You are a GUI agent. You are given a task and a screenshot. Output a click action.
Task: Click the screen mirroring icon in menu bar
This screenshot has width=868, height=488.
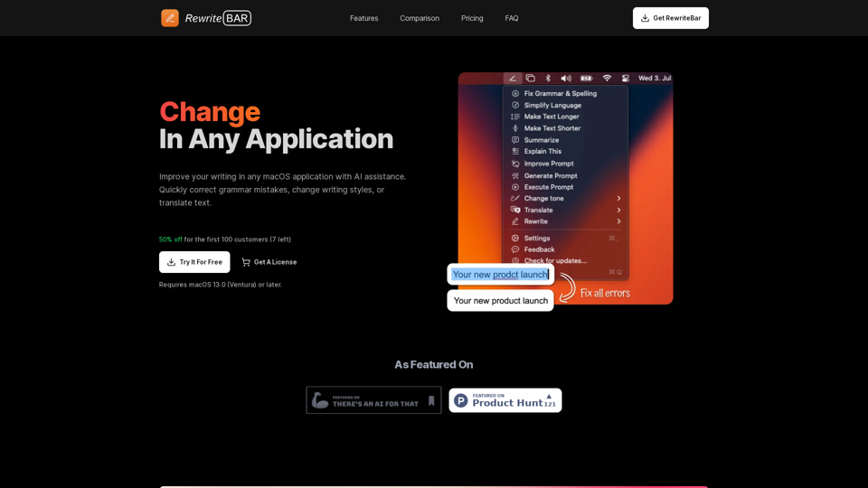(x=531, y=78)
